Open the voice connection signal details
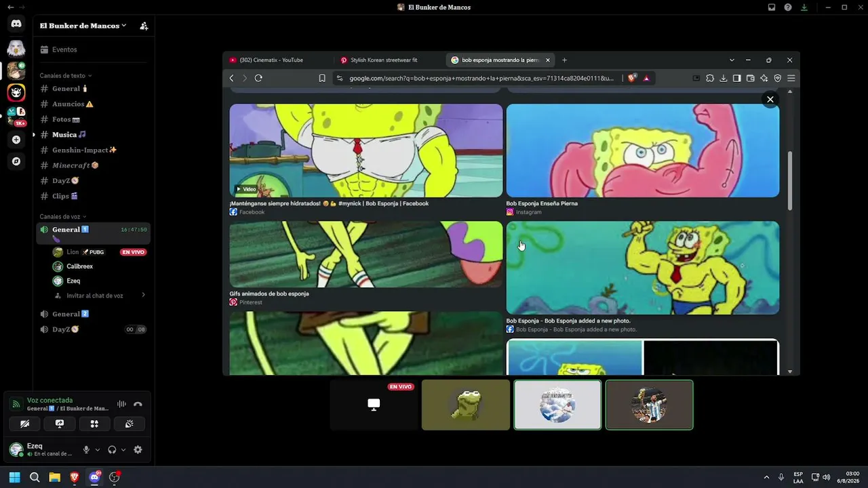Screen dimensions: 868x488 pyautogui.click(x=16, y=404)
